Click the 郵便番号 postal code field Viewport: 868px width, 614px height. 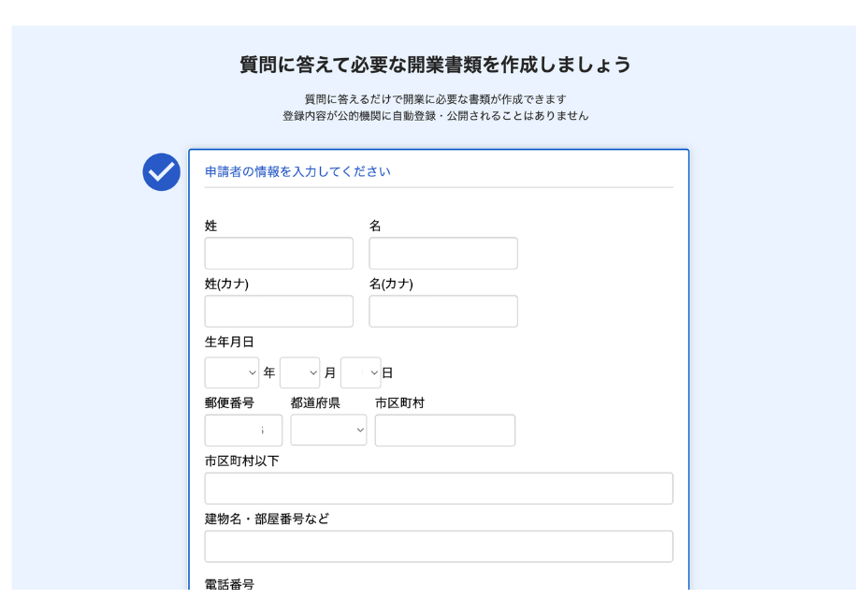point(242,431)
